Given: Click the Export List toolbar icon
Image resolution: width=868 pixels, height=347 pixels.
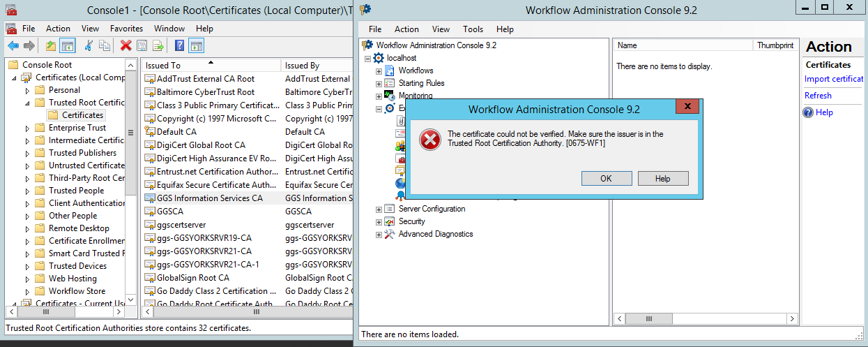Looking at the screenshot, I should 158,46.
